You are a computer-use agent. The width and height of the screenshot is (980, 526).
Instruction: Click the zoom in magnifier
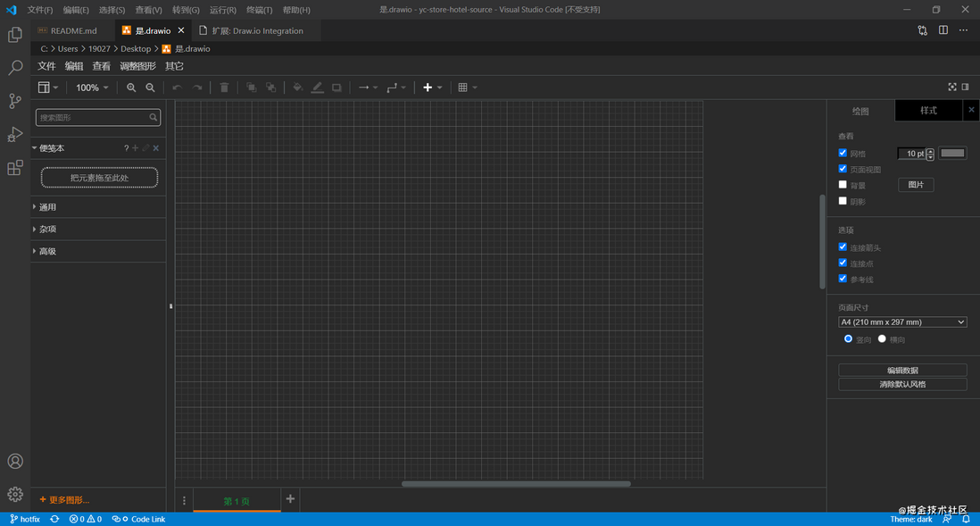click(131, 88)
